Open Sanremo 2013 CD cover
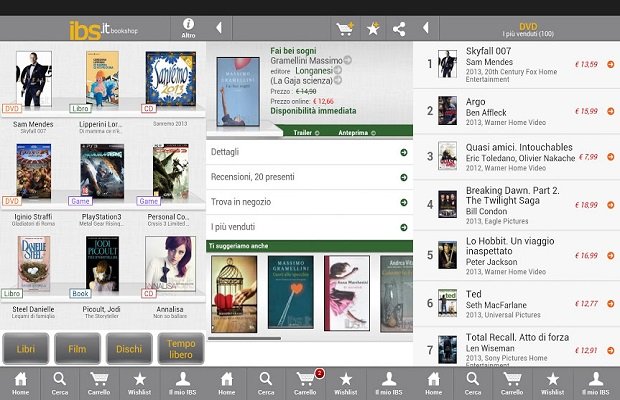Screen dimensions: 620x400 170,79
